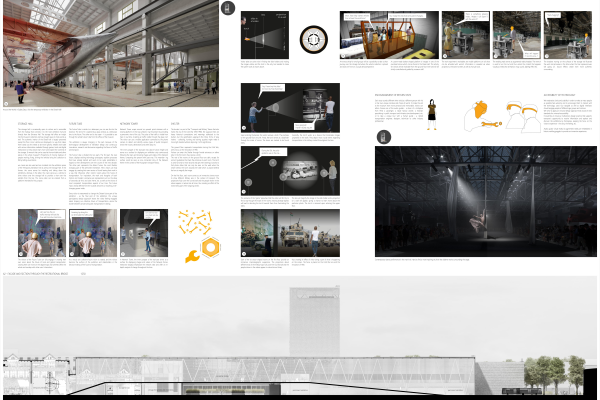Click the orange wrench icon
Viewport: 600px width, 400px height.
(192, 256)
